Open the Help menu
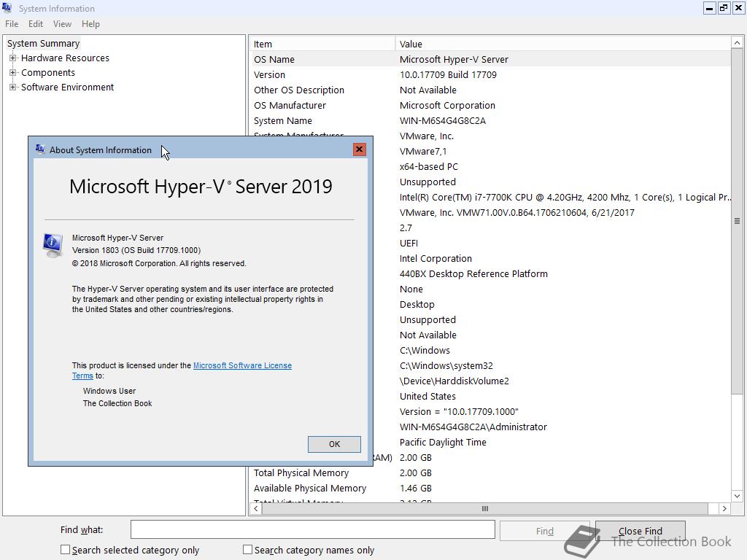 coord(90,24)
